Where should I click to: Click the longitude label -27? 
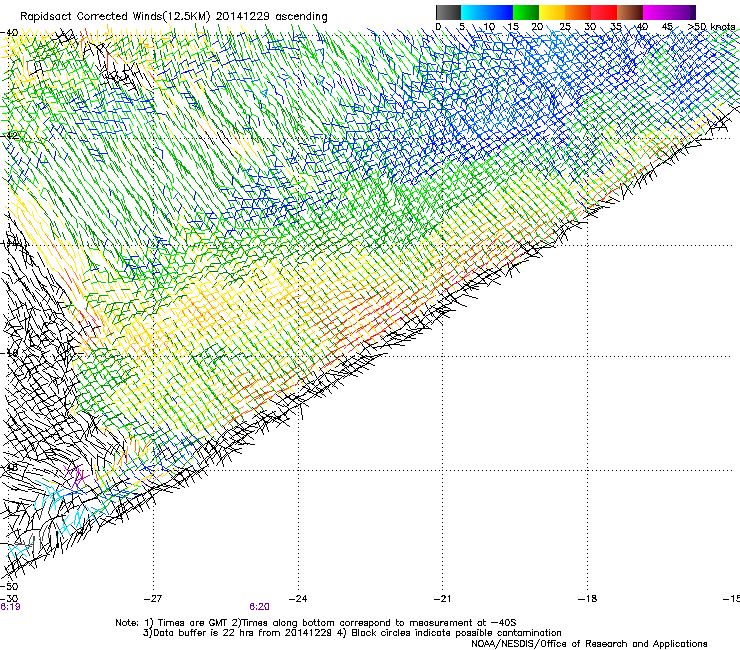pyautogui.click(x=153, y=599)
